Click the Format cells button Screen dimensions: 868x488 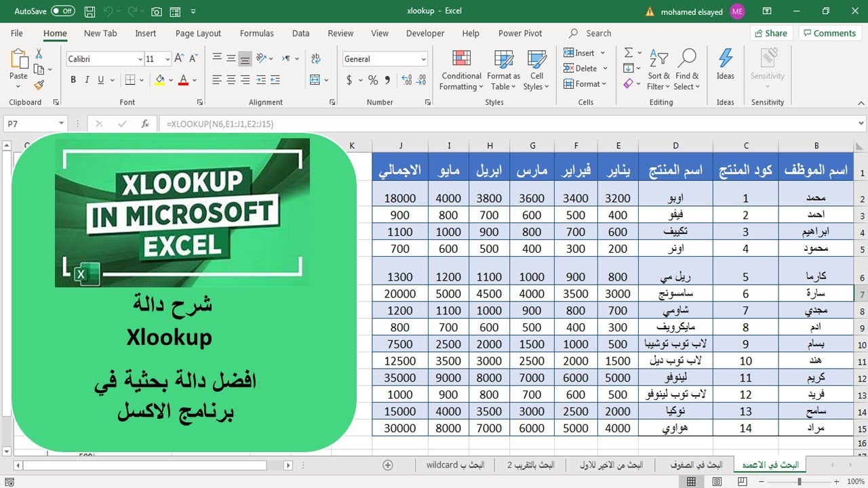click(585, 84)
